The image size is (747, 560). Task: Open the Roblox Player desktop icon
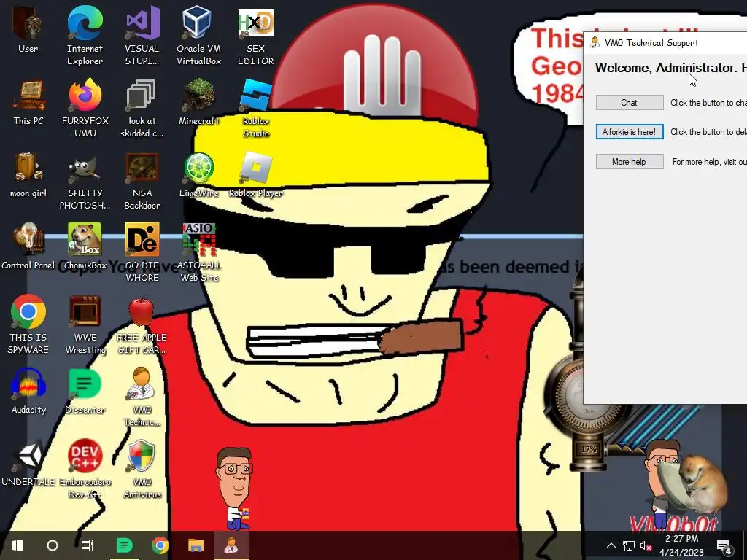256,175
